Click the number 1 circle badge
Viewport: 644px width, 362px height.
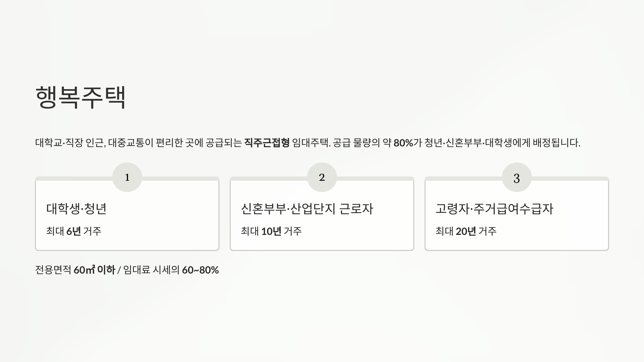pos(127,177)
